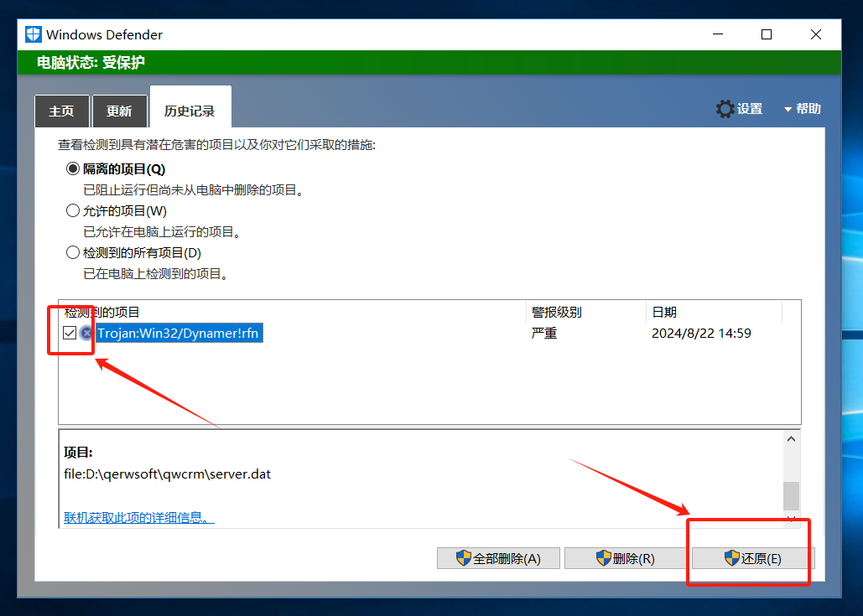The height and width of the screenshot is (616, 863).
Task: Minimize the Windows Defender window
Action: coord(718,34)
